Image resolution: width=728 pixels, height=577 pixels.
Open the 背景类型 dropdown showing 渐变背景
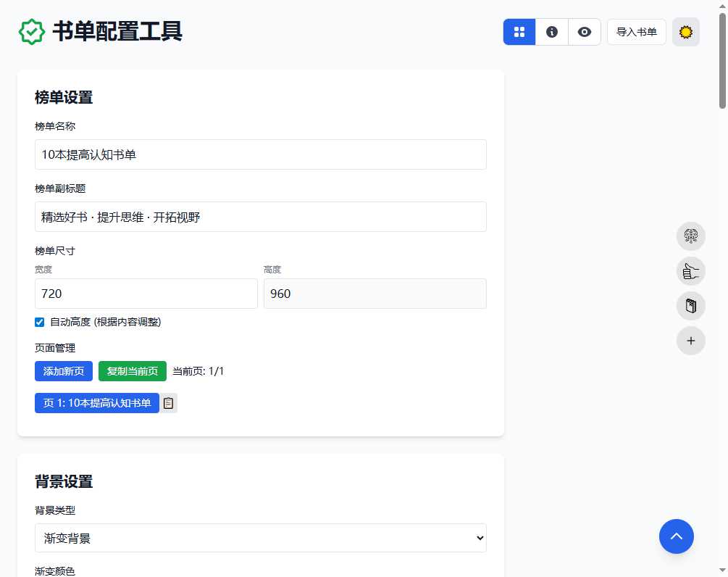pyautogui.click(x=260, y=538)
